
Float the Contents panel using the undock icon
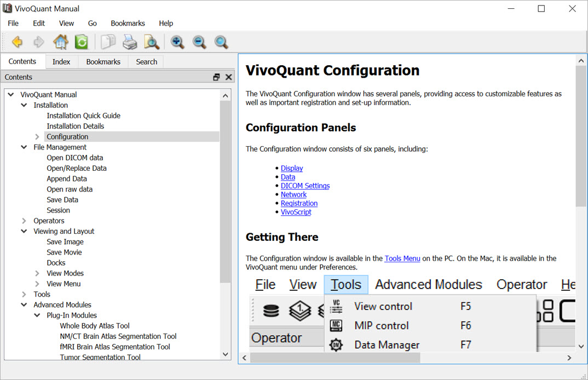pyautogui.click(x=216, y=77)
